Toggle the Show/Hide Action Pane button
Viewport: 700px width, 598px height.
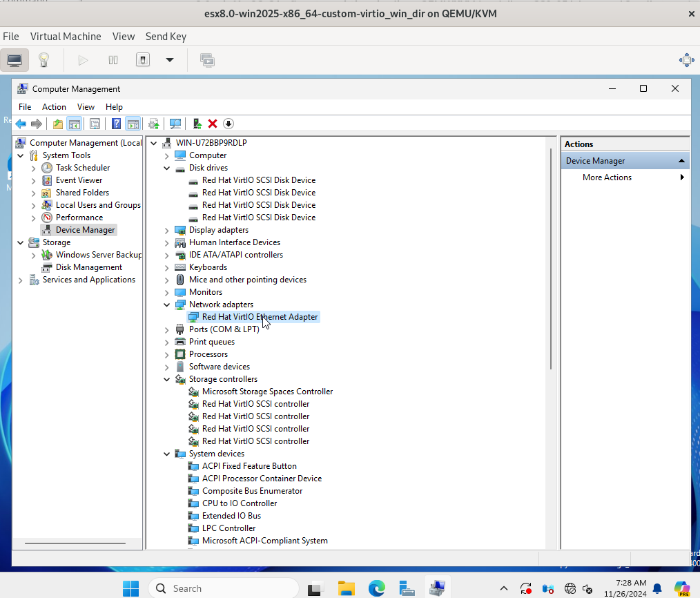(x=133, y=124)
